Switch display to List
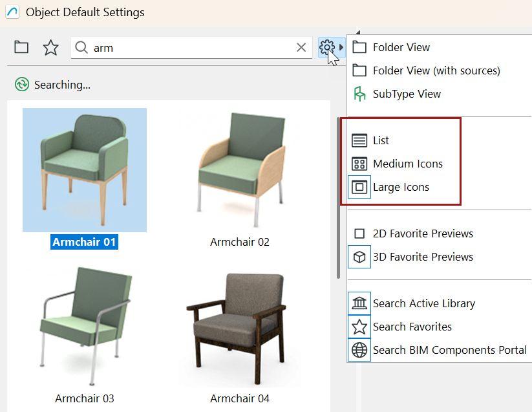 381,140
